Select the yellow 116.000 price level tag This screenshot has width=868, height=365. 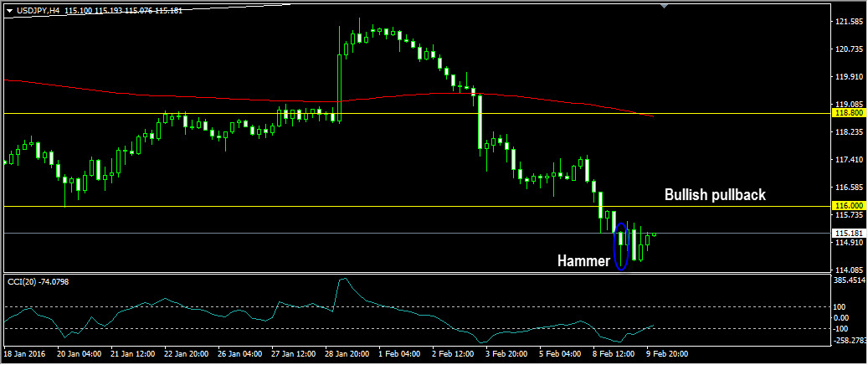[x=847, y=206]
